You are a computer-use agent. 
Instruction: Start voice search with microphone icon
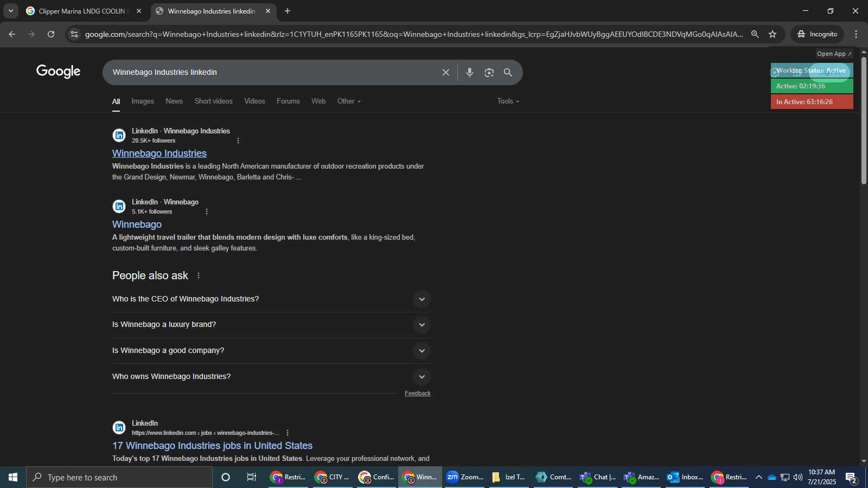tap(470, 72)
